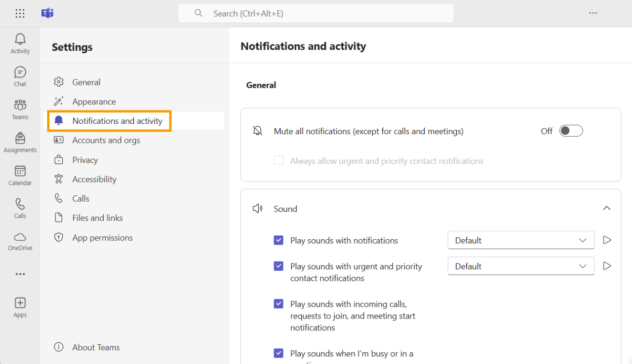The height and width of the screenshot is (364, 632).
Task: Open OneDrive from the left rail
Action: [x=20, y=241]
